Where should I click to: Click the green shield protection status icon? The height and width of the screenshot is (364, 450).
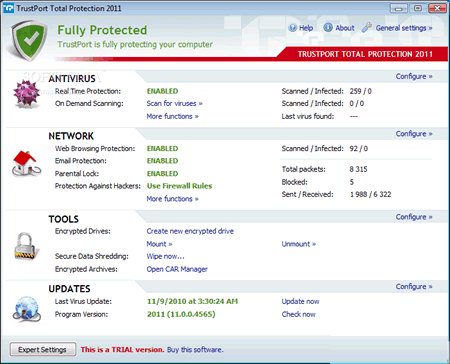click(29, 41)
